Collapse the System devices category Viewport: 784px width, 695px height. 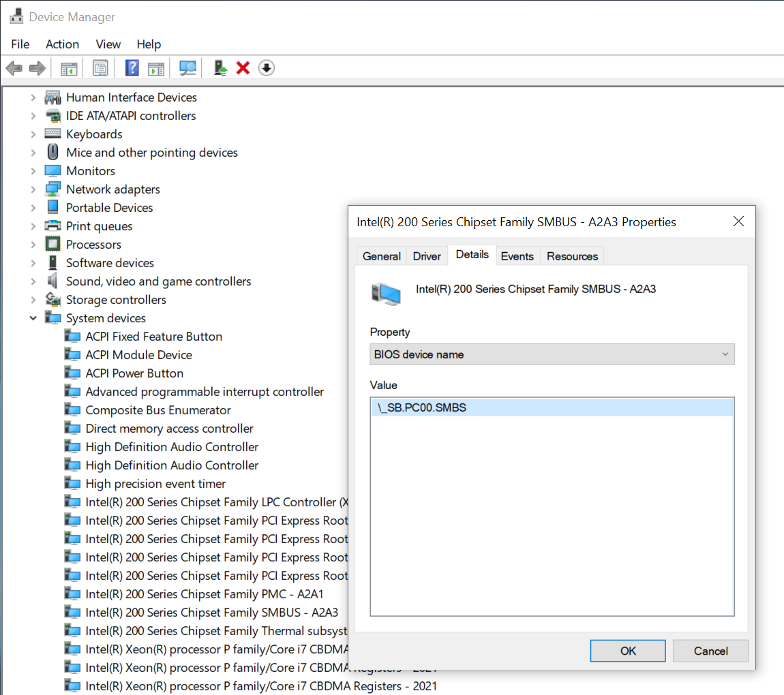click(33, 318)
